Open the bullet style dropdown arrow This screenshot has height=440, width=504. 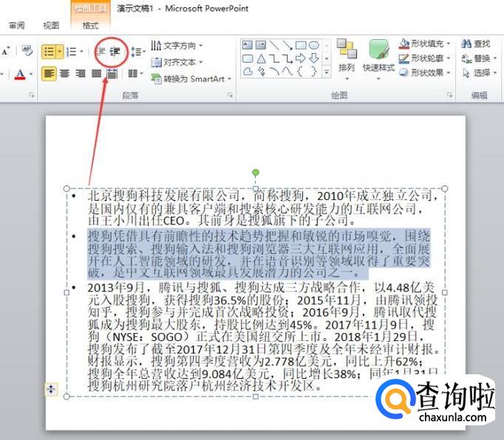[x=59, y=52]
